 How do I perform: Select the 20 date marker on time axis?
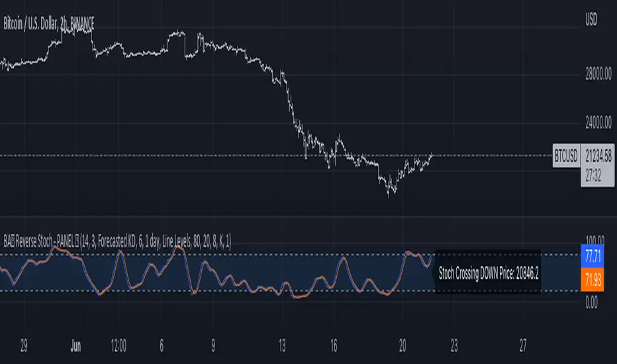(x=402, y=346)
